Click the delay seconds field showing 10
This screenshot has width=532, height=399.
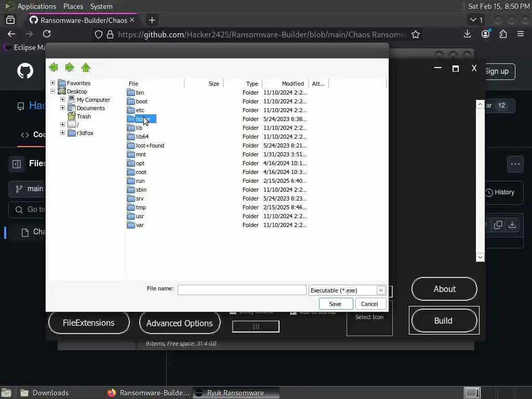(256, 326)
